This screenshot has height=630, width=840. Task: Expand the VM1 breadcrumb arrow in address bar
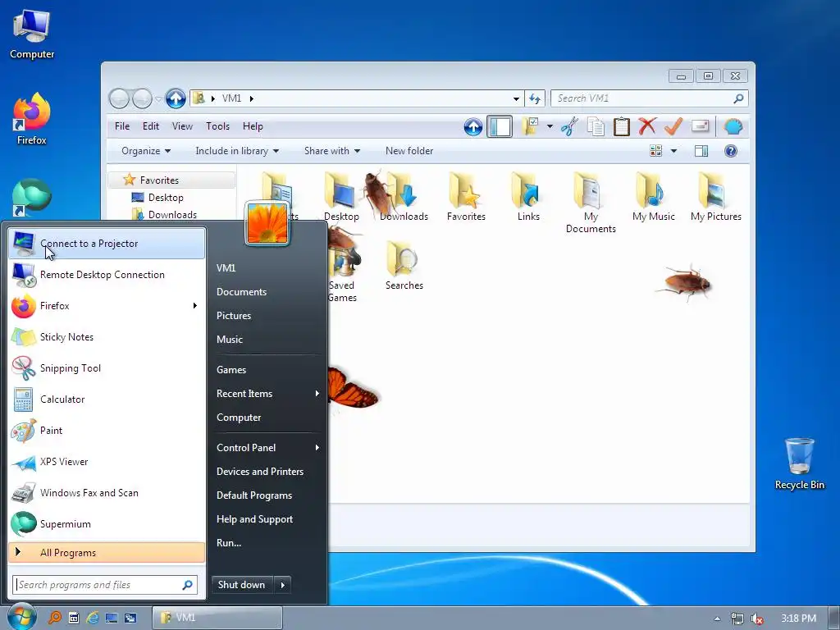pos(251,98)
